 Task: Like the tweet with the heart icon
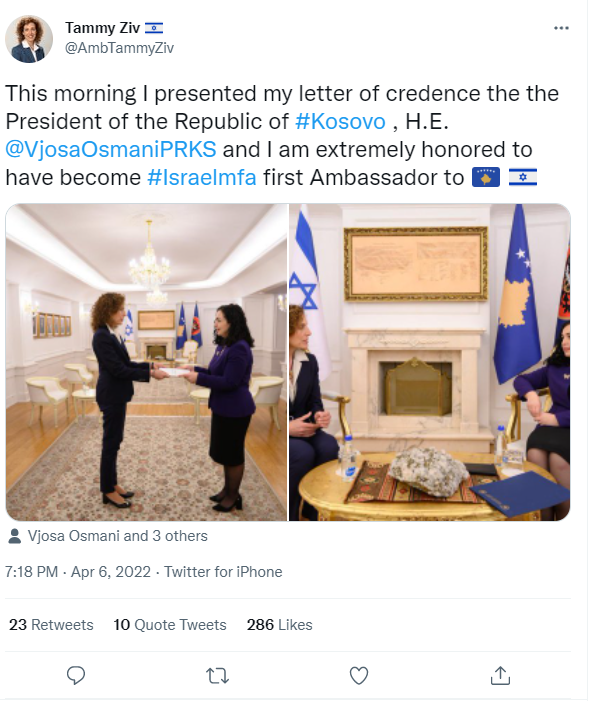tap(359, 676)
